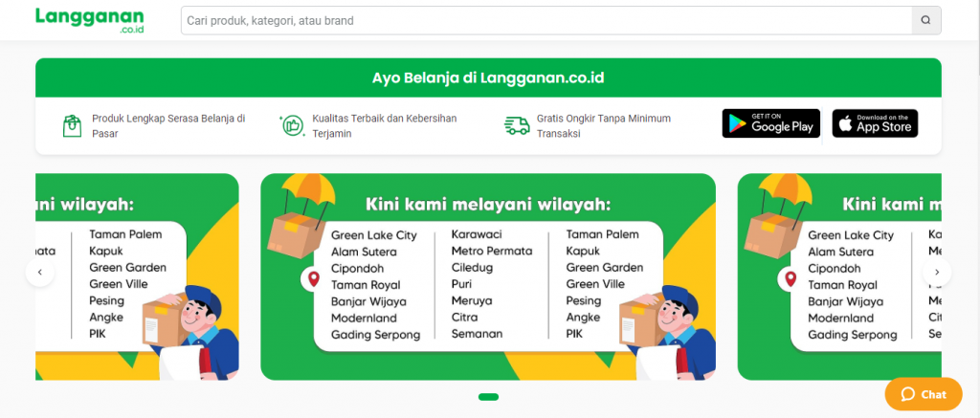
Task: Click the red location pin in center banner
Action: click(314, 278)
